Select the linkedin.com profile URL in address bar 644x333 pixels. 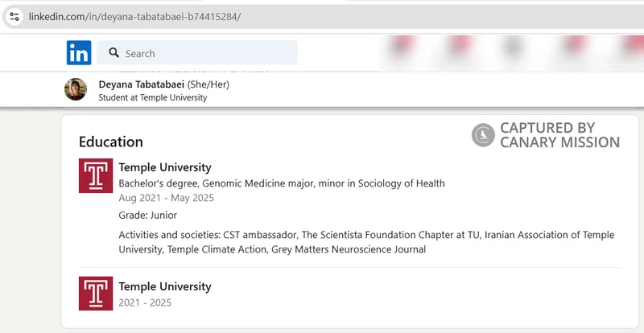tap(134, 17)
